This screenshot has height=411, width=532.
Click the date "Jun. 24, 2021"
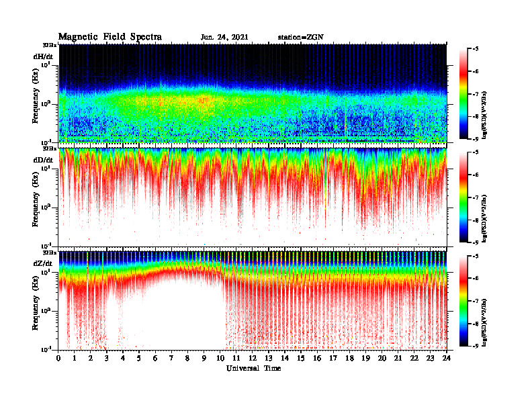click(224, 38)
